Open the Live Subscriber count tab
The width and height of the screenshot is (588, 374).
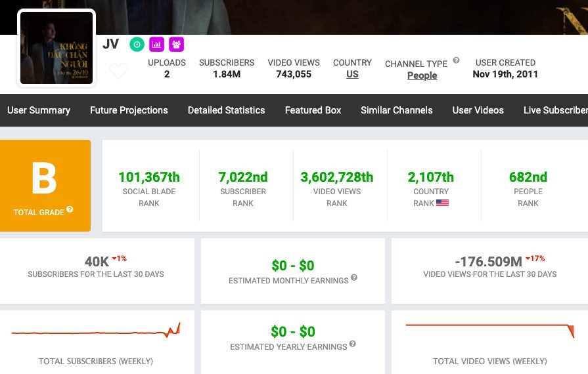click(x=555, y=110)
